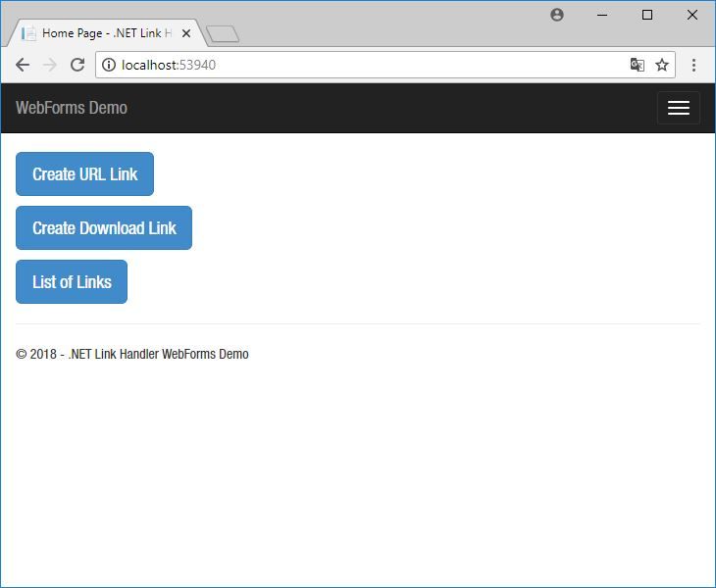Screen dimensions: 716x588
Task: Minimize the browser window
Action: coord(602,15)
